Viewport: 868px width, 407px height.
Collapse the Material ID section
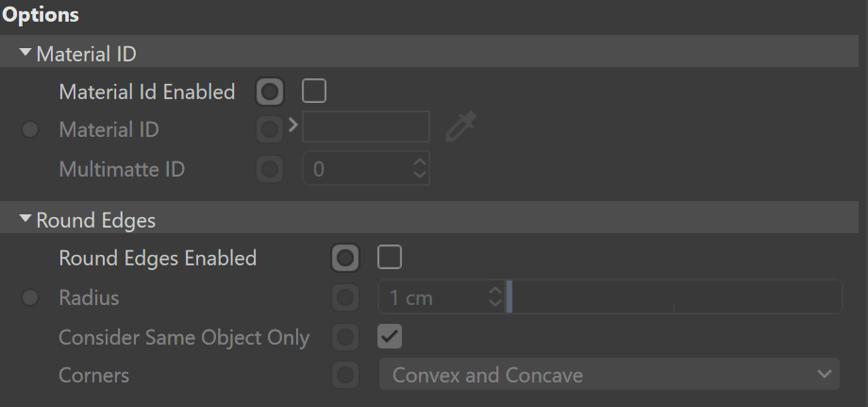[25, 53]
